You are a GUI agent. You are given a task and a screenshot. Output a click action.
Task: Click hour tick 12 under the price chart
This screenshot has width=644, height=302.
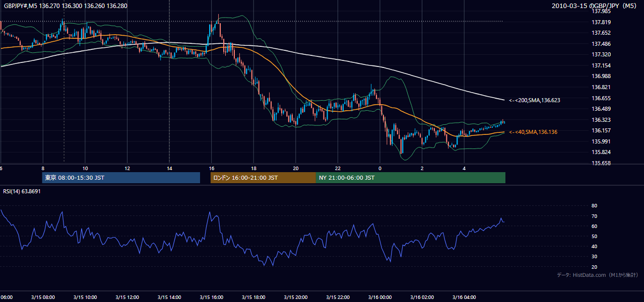127,169
